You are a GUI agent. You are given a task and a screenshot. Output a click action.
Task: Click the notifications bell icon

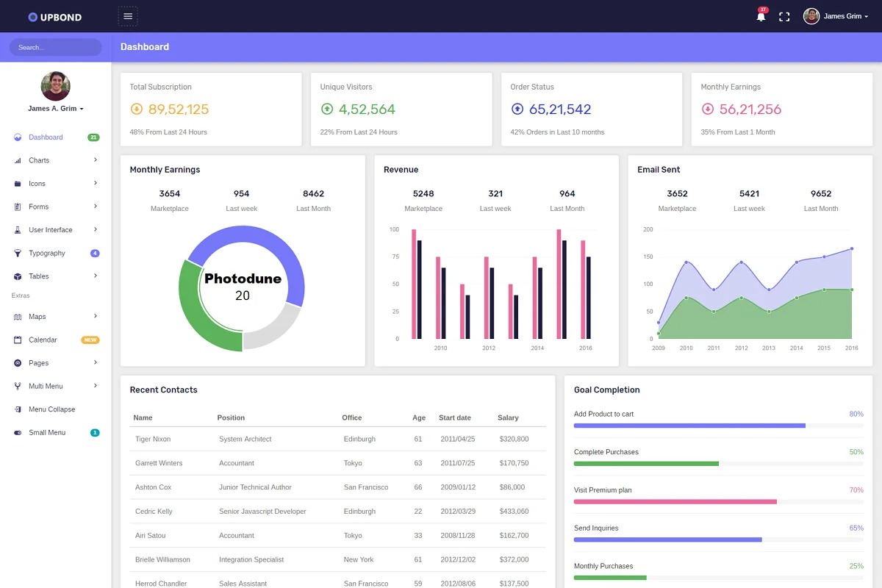(761, 16)
